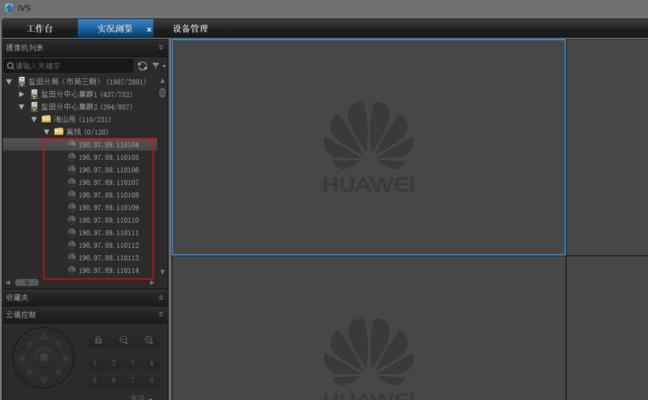Select camera 190.97.89.110109

[x=109, y=207]
